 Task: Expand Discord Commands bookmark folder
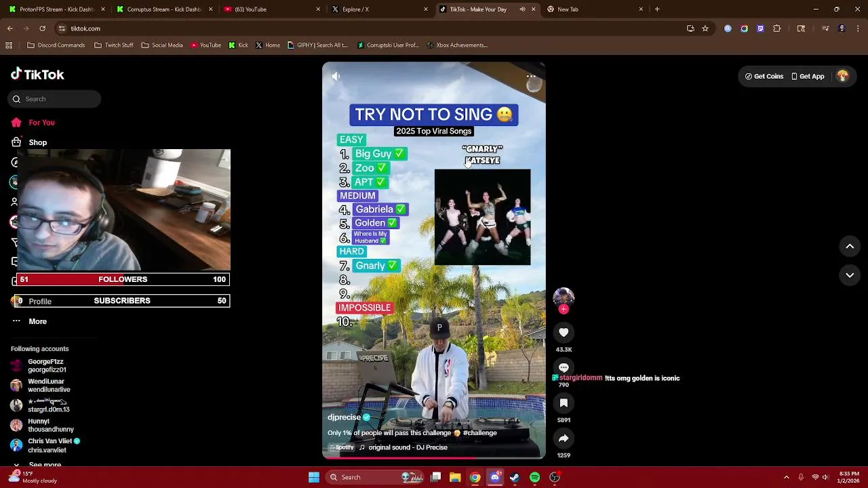(x=56, y=45)
